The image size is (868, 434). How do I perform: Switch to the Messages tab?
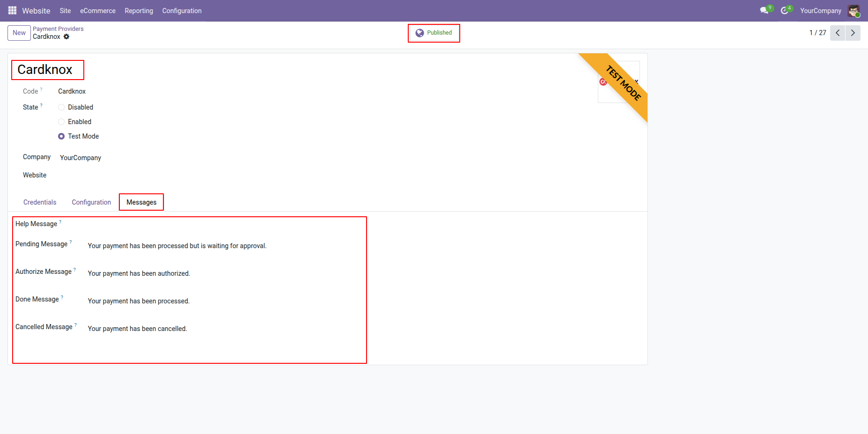coord(141,202)
